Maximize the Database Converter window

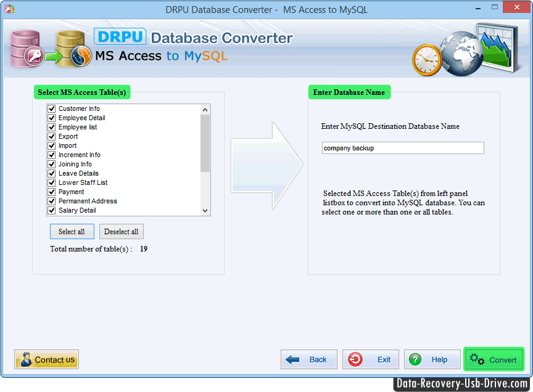(495, 7)
